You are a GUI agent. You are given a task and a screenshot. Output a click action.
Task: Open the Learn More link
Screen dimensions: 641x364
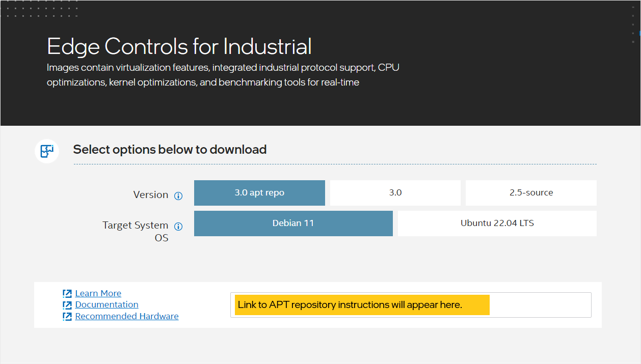pyautogui.click(x=98, y=293)
